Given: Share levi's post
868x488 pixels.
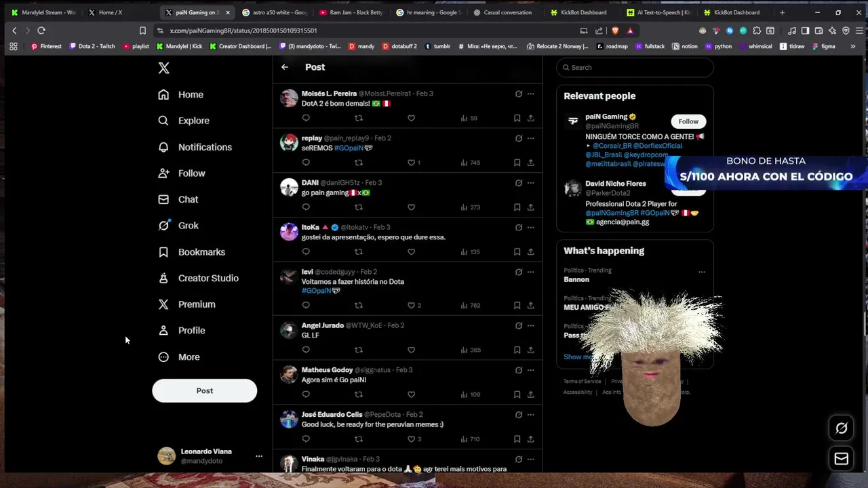Looking at the screenshot, I should pos(531,305).
